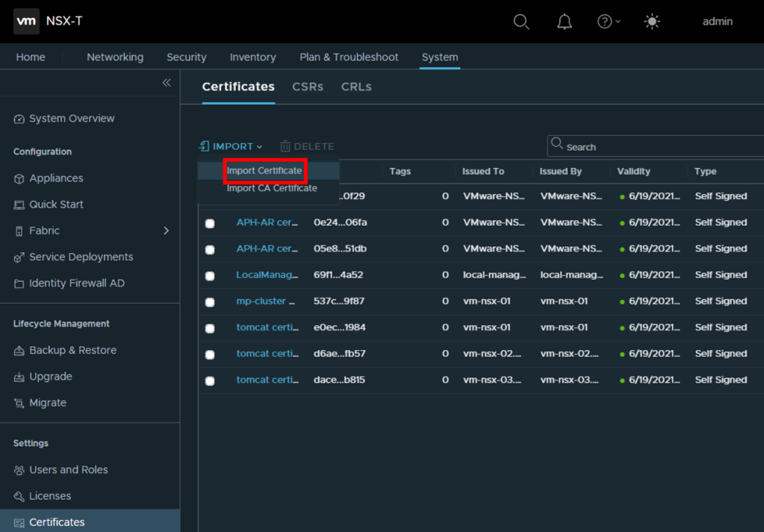This screenshot has height=532, width=764.
Task: Collapse the left navigation sidebar
Action: pos(167,83)
